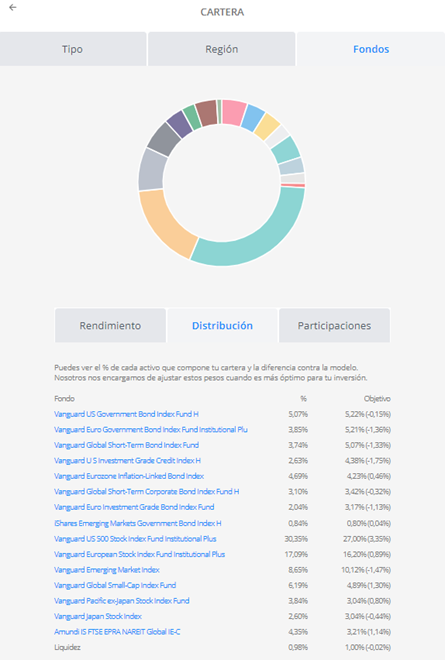The width and height of the screenshot is (445, 660).
Task: Open Vanguard Emerging Market Index link
Action: (107, 570)
